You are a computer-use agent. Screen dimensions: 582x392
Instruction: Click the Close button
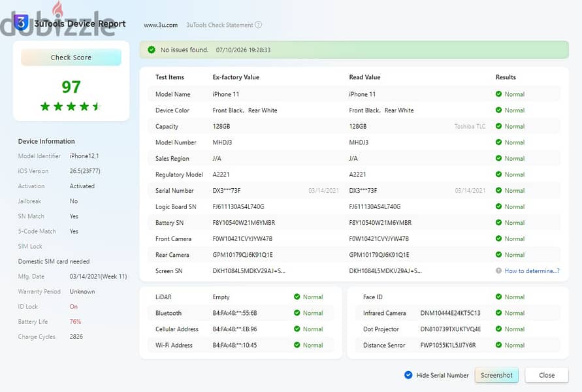(547, 375)
